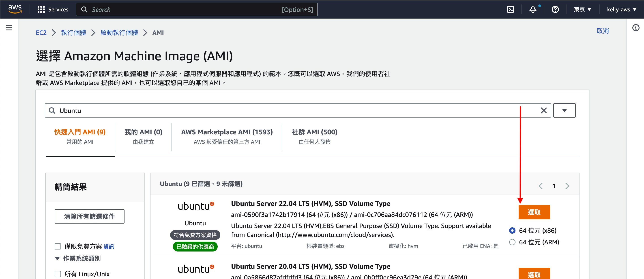Click 'Ubuntu (9 已篩選、9 未篩選)' results header

pos(201,184)
